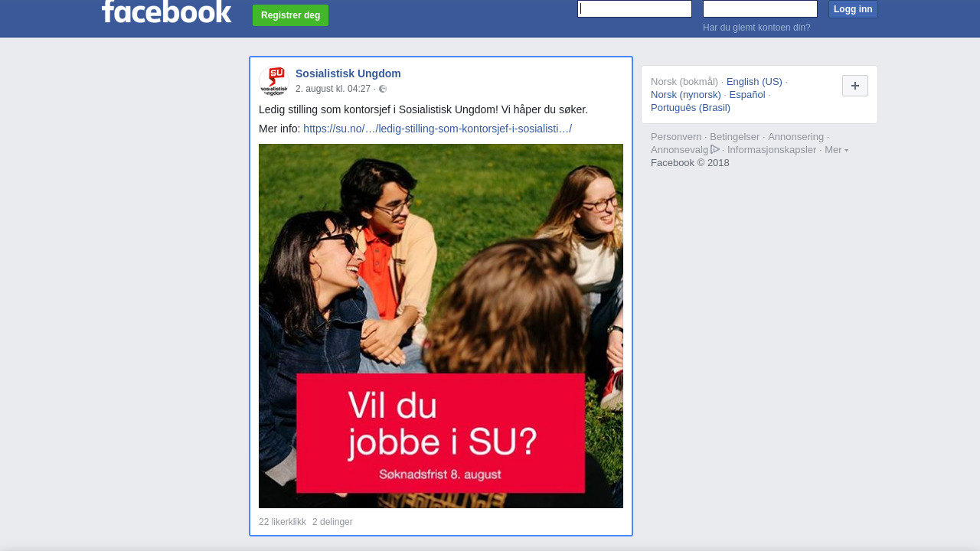Click the AdChoices triangle icon
The width and height of the screenshot is (980, 551).
[x=715, y=149]
